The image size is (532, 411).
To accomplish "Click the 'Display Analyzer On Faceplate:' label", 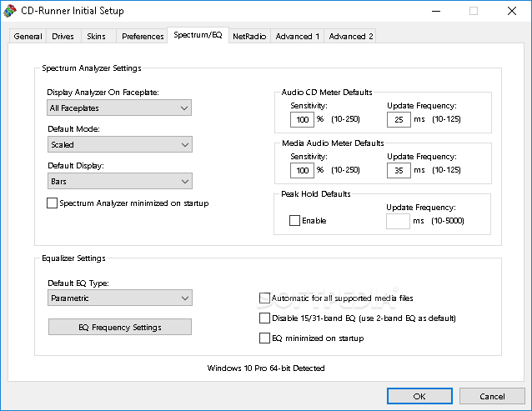I will point(103,93).
